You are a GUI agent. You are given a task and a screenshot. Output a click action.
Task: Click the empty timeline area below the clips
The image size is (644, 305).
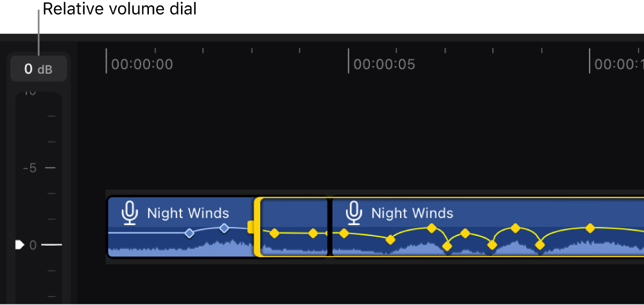pos(363,283)
